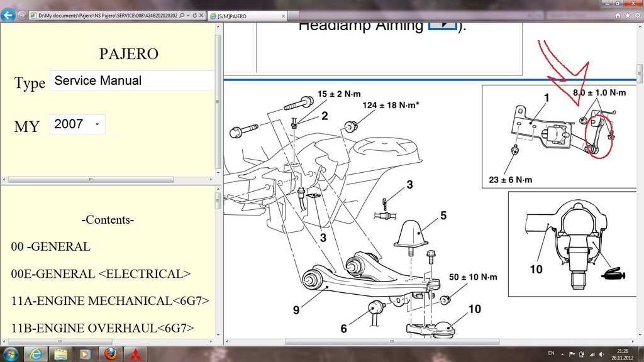Image resolution: width=644 pixels, height=362 pixels.
Task: Click the horizontal scrollbar of the upper-left frame
Action: tap(108, 180)
